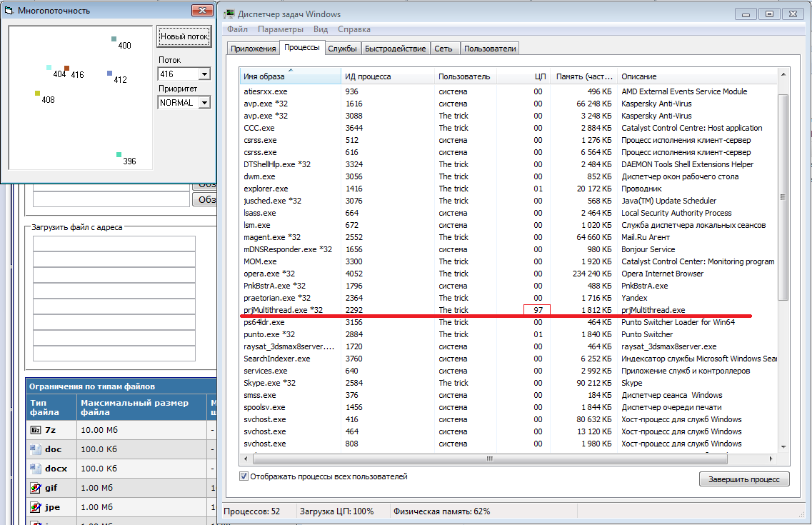Image resolution: width=812 pixels, height=525 pixels.
Task: Open the Поток dropdown showing 416
Action: pos(204,74)
